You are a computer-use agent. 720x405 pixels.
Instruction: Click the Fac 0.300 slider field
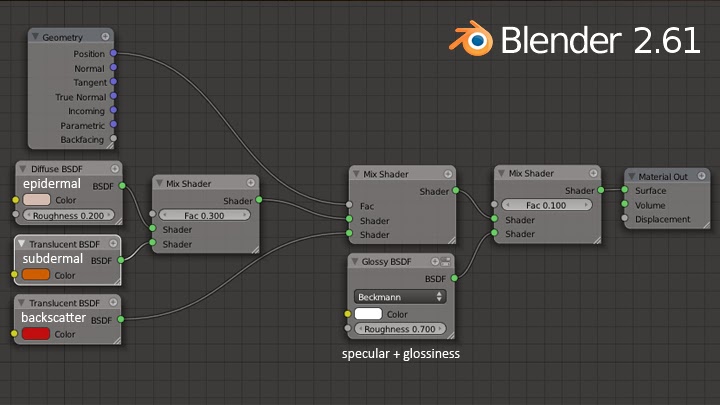pyautogui.click(x=204, y=215)
